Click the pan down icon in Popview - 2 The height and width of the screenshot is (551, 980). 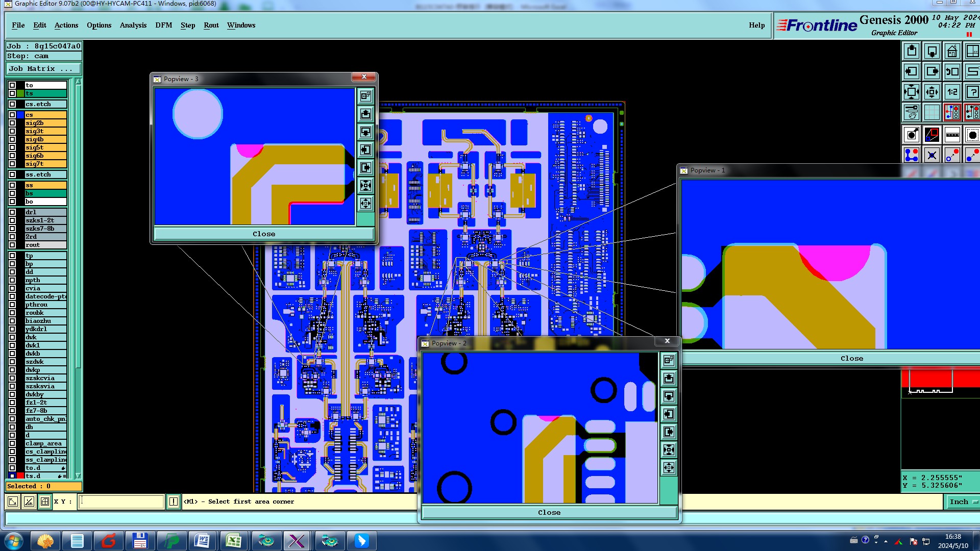click(x=669, y=396)
